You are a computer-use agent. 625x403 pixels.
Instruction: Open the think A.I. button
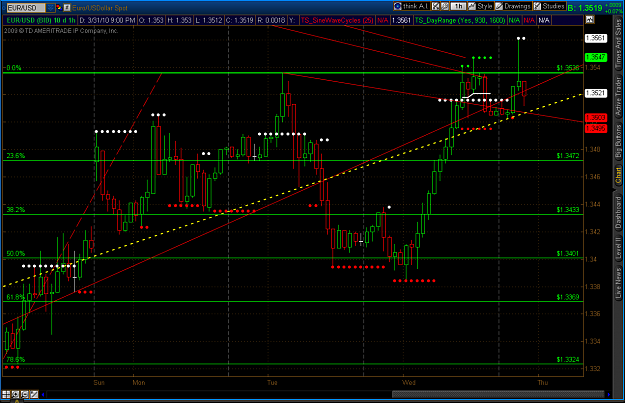412,6
